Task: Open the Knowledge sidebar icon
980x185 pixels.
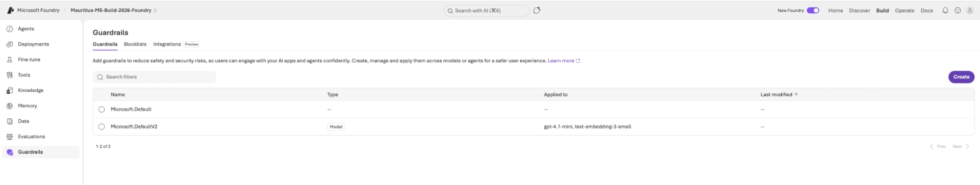Action: click(9, 90)
